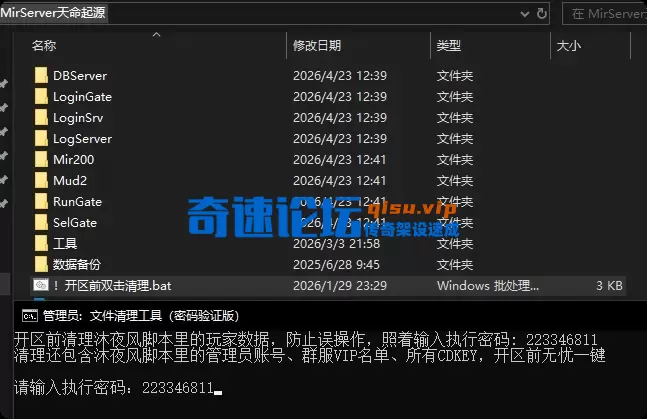Click the first console line with password 223346811
The width and height of the screenshot is (647, 419).
point(306,339)
